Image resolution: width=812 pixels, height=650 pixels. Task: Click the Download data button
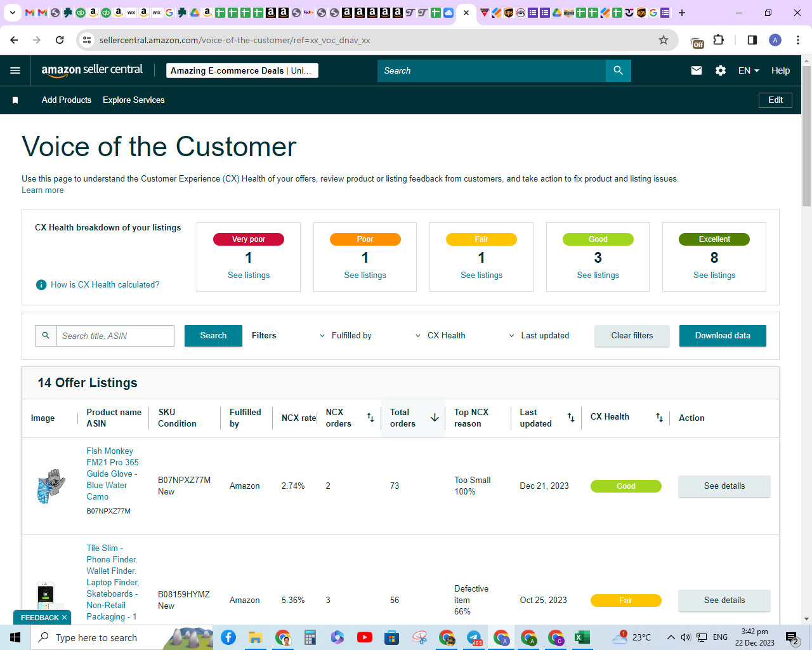(x=723, y=336)
